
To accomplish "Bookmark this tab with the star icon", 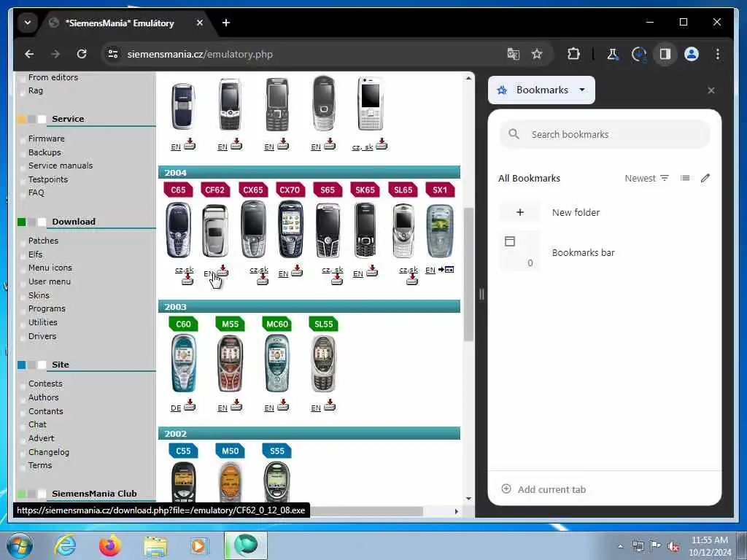I will 537,54.
